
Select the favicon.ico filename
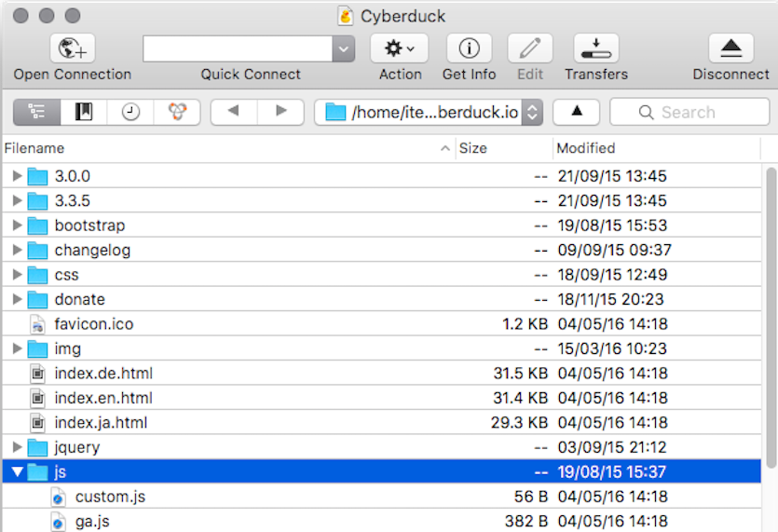tap(94, 324)
